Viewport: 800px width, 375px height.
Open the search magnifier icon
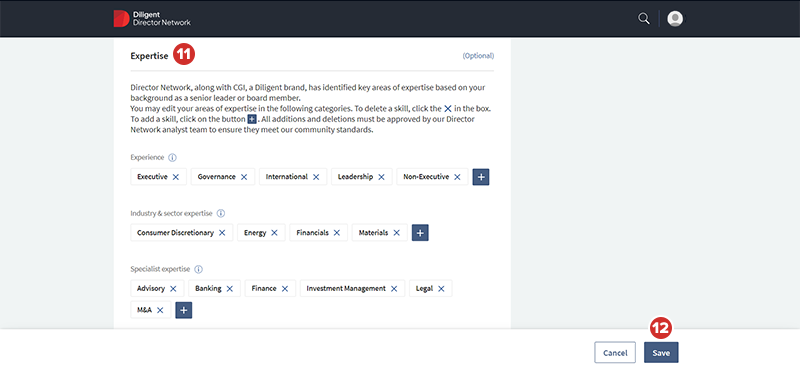click(644, 19)
